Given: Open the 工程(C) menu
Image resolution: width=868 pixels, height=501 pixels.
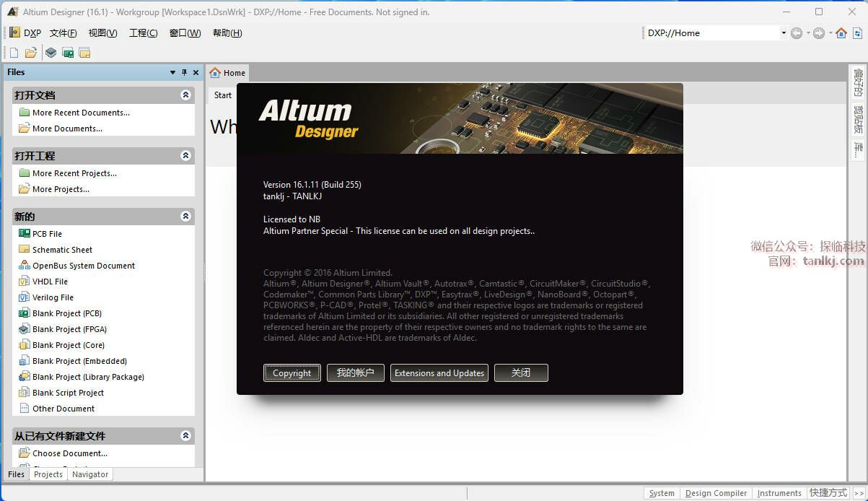Looking at the screenshot, I should coord(143,33).
